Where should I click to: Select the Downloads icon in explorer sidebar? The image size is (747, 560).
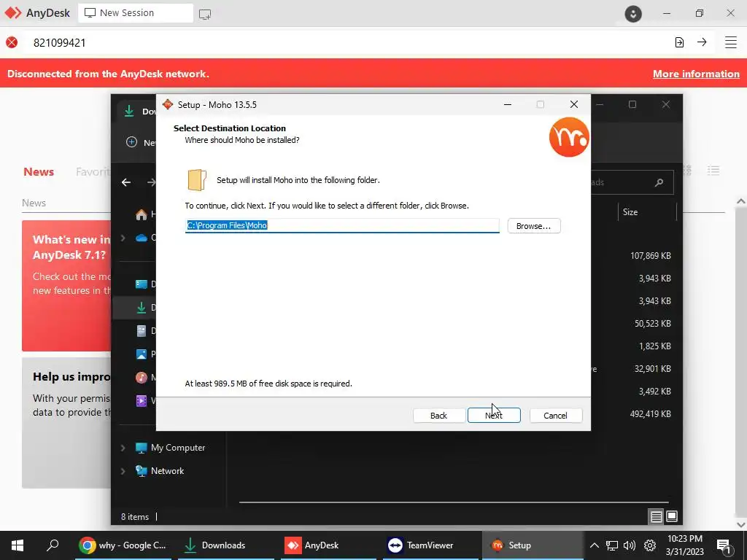142,308
